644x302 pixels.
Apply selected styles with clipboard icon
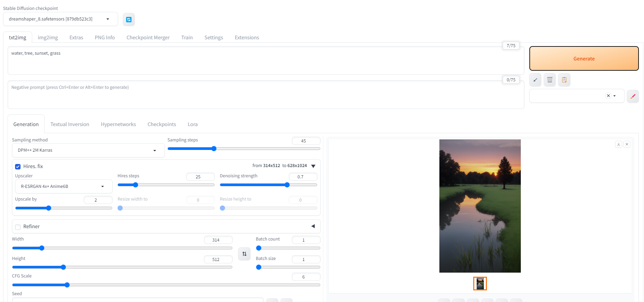click(564, 80)
